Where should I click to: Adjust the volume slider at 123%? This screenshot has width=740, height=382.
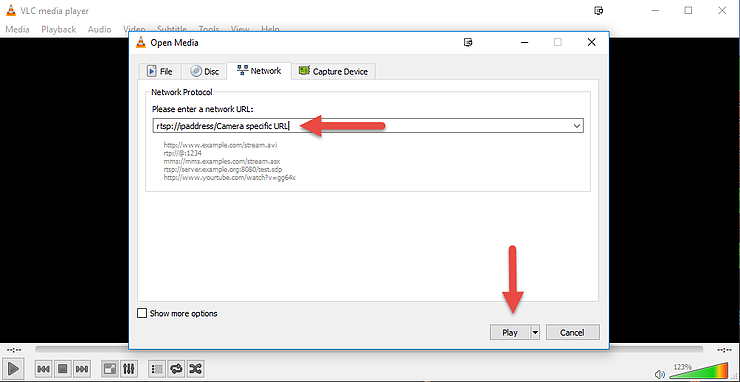pyautogui.click(x=698, y=371)
